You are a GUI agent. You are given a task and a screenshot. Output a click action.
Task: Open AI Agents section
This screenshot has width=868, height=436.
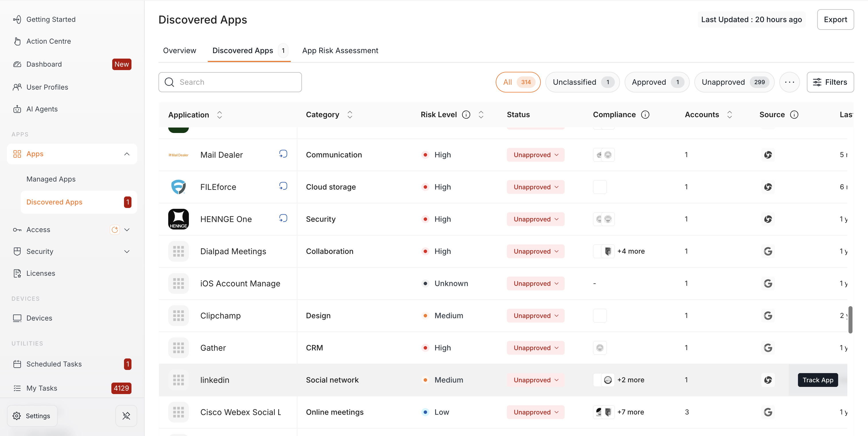pyautogui.click(x=35, y=109)
